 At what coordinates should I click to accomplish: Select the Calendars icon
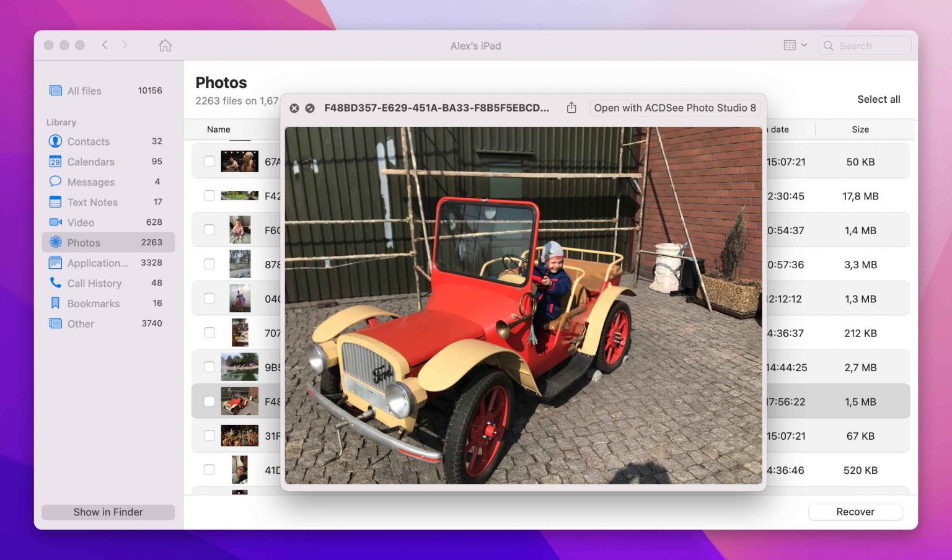(x=55, y=162)
